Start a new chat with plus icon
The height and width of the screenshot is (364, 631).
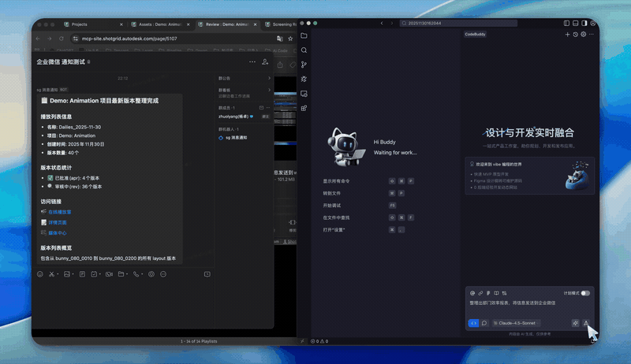pos(567,35)
